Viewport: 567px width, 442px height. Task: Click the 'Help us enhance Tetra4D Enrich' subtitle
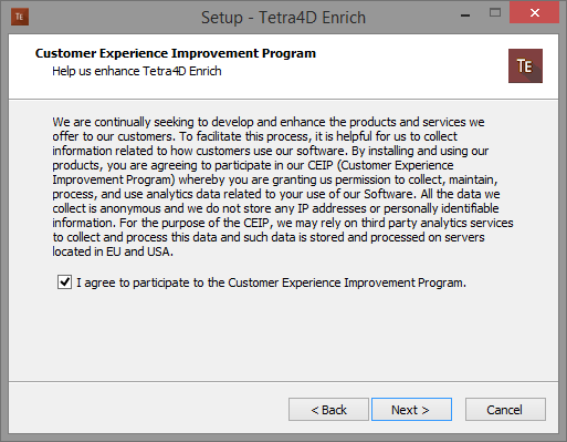click(x=137, y=71)
